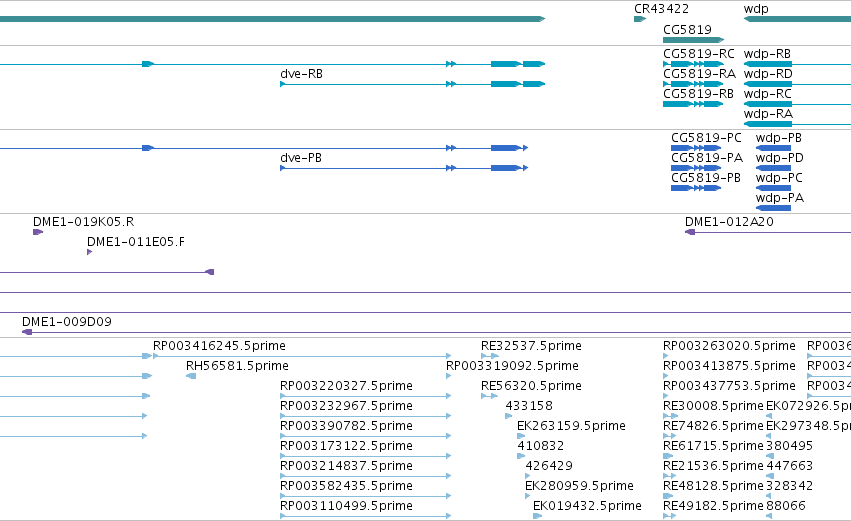The image size is (851, 521).
Task: Select wdp-RD transcript label
Action: coord(768,74)
